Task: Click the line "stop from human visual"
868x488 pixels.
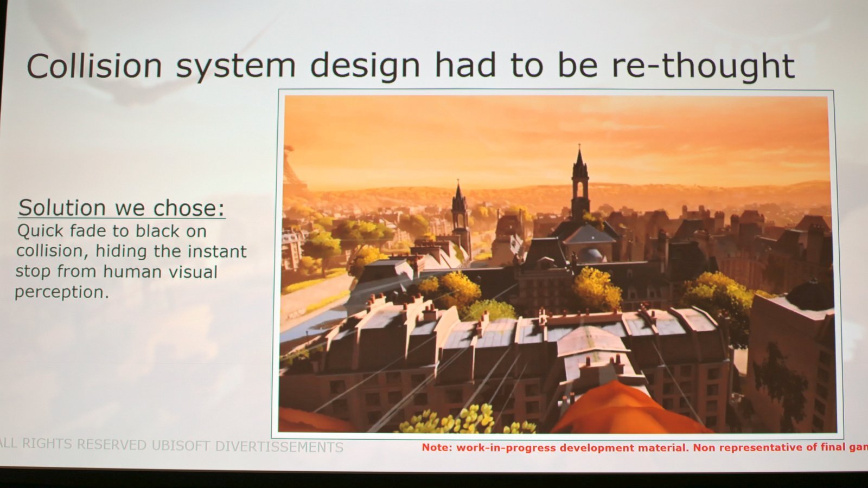Action: (x=116, y=271)
